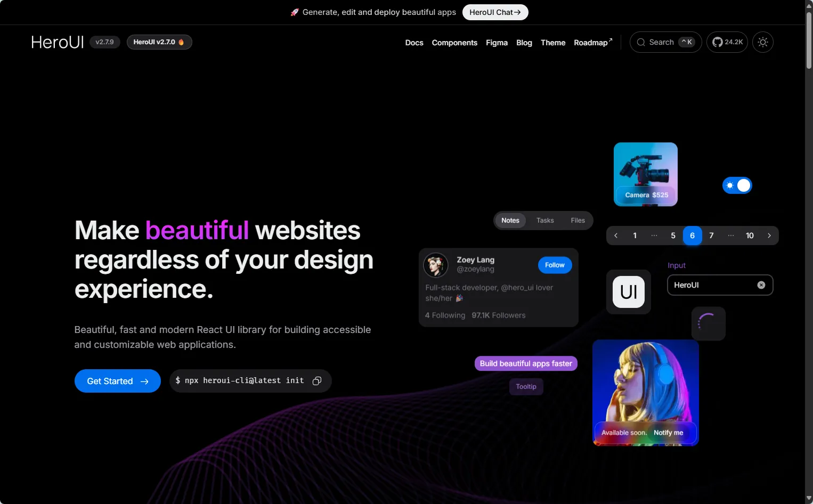Open the Roadmap external link

593,43
